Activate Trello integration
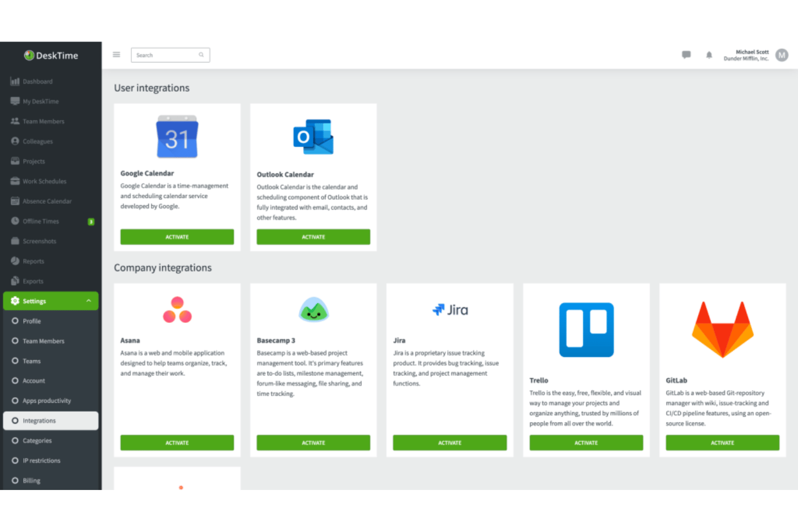Viewport: 798px width, 532px height. (586, 443)
